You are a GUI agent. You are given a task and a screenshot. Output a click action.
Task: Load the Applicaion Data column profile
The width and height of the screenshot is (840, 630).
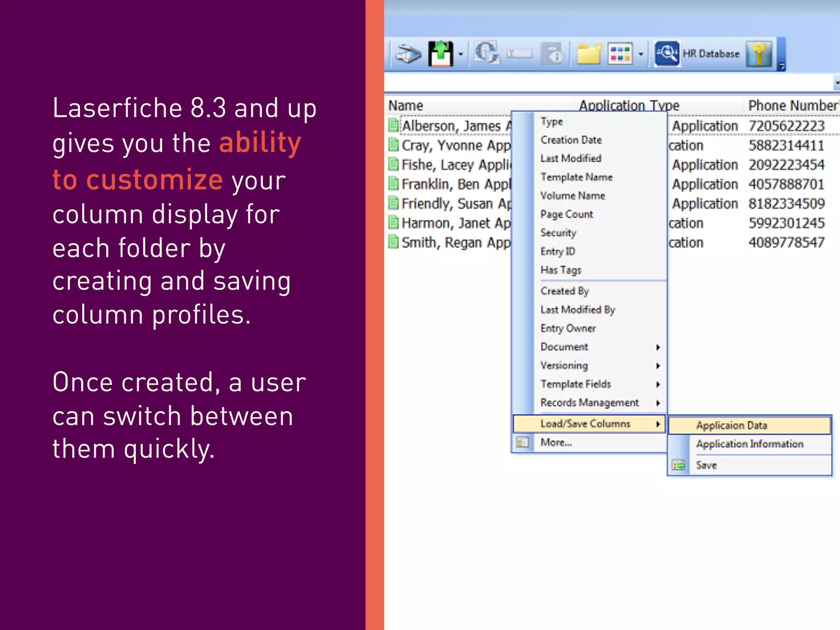coord(750,426)
